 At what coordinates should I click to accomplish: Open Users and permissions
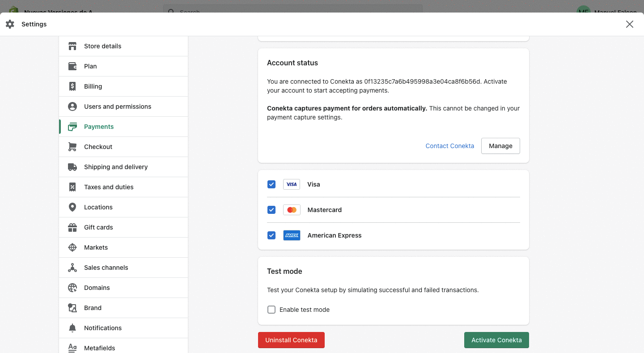(123, 106)
